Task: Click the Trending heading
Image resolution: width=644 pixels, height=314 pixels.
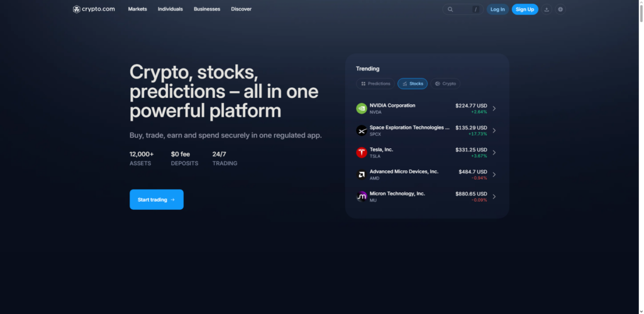Action: [367, 69]
